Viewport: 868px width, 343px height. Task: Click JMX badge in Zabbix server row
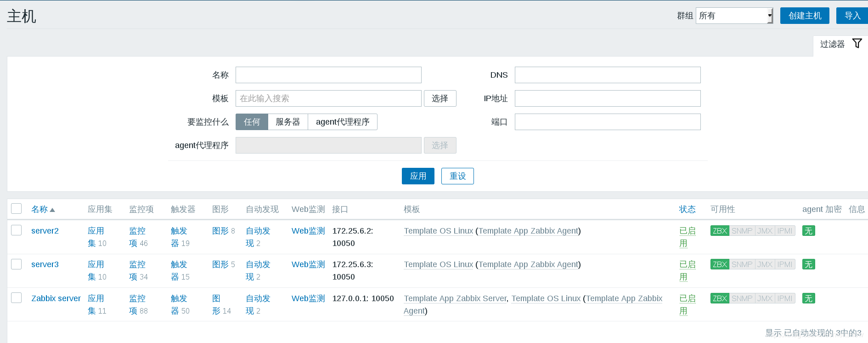(765, 298)
